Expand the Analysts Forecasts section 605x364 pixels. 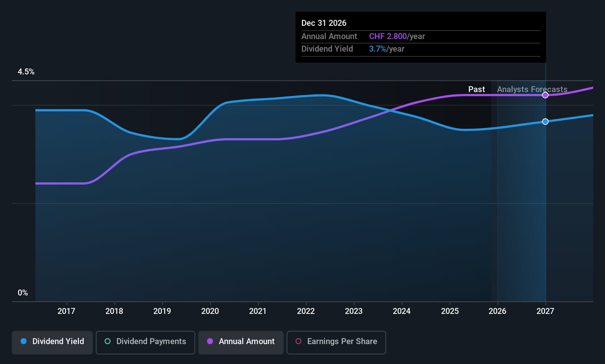click(x=532, y=89)
